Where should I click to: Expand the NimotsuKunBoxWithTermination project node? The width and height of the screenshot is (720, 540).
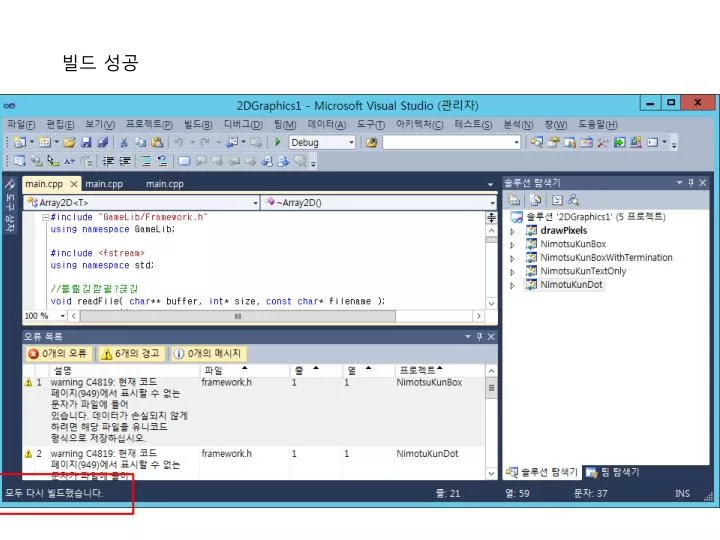point(512,259)
